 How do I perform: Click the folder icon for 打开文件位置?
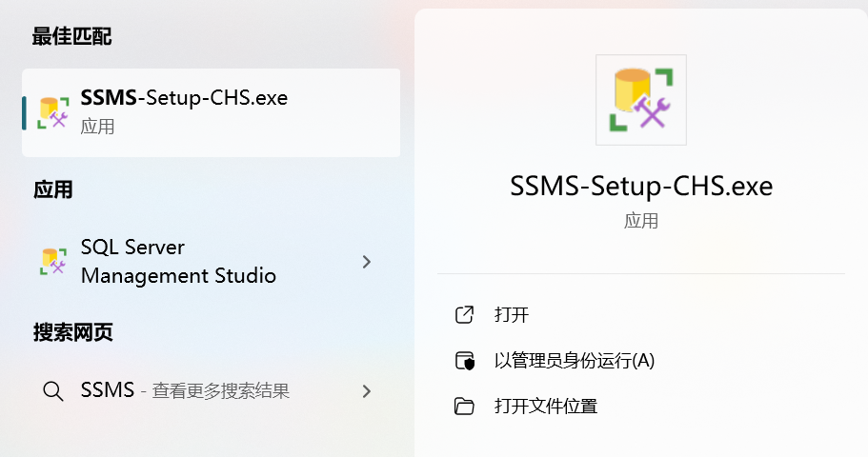tap(465, 407)
